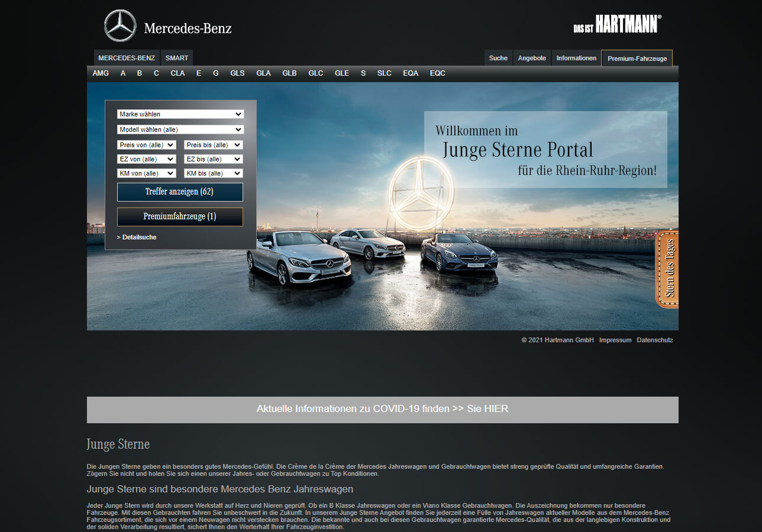
Task: Select the SMART brand tab
Action: [177, 58]
